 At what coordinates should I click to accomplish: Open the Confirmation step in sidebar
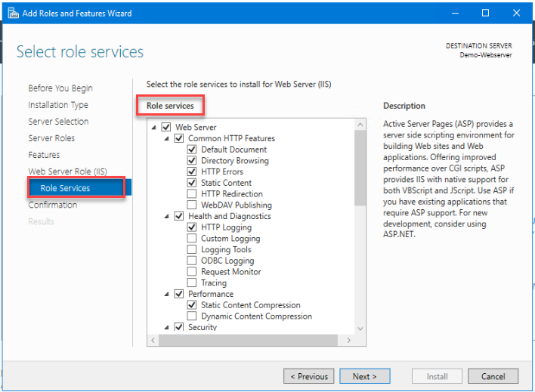53,205
